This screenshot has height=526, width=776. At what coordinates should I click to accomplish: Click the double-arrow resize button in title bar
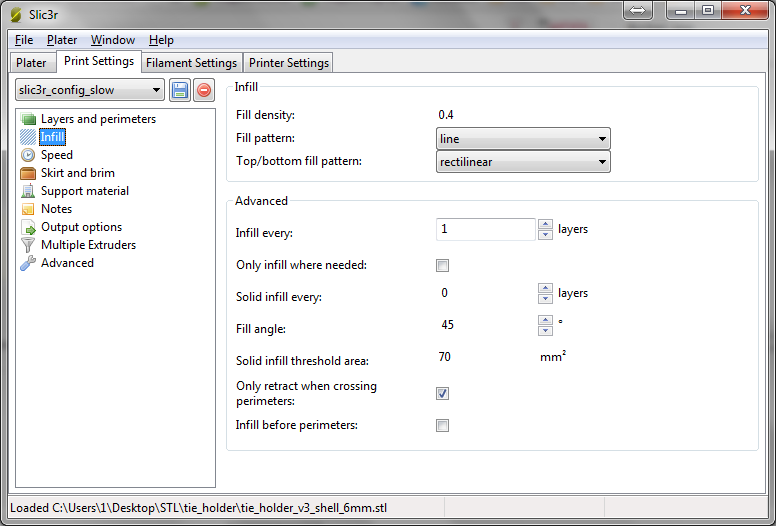coord(637,10)
